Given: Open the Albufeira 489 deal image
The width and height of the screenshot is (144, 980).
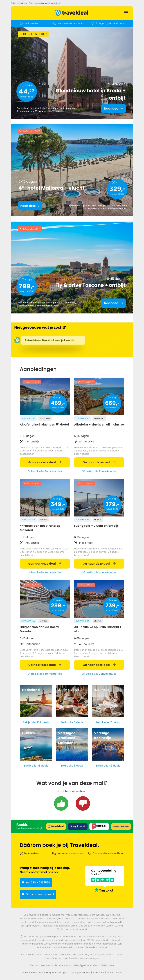Looking at the screenshot, I should coord(45,396).
